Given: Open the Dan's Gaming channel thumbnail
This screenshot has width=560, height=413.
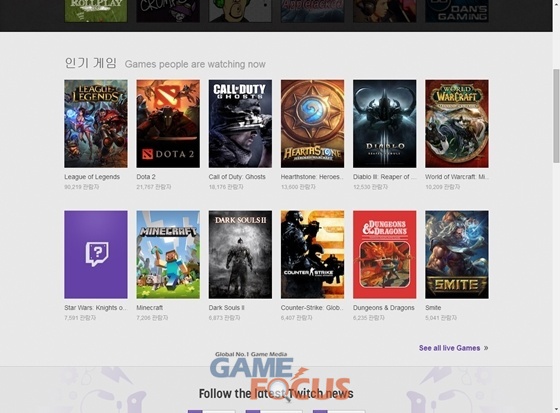Looking at the screenshot, I should (x=457, y=11).
